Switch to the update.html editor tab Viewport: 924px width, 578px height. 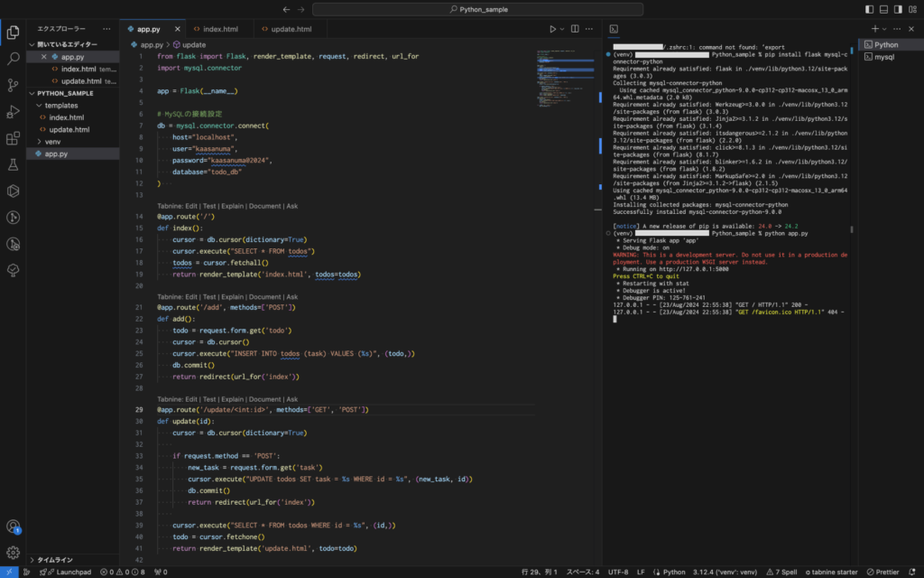(291, 29)
